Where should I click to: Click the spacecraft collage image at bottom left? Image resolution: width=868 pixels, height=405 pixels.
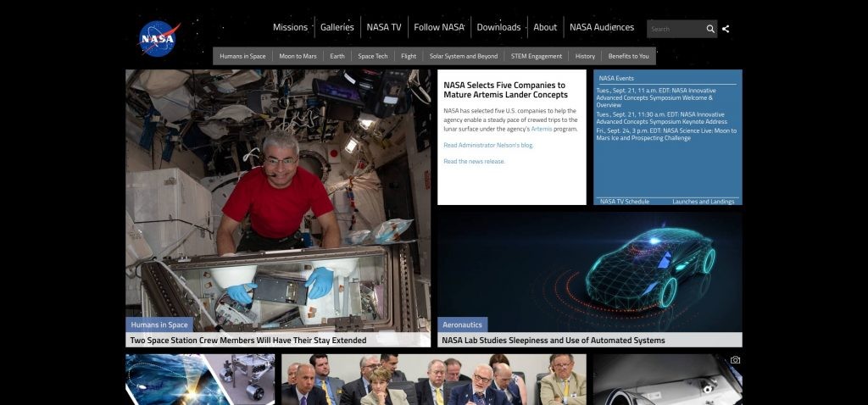pos(200,380)
